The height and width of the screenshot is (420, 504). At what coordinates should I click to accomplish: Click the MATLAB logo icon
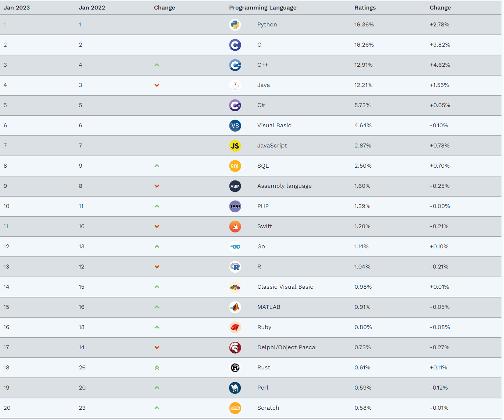[x=235, y=307]
